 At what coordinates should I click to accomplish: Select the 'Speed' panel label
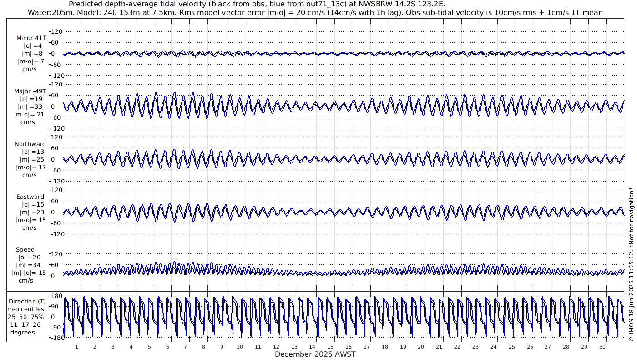tap(25, 250)
